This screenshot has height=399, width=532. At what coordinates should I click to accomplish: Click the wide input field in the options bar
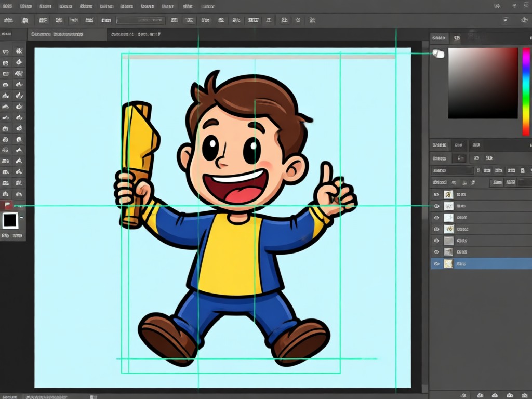coord(140,20)
